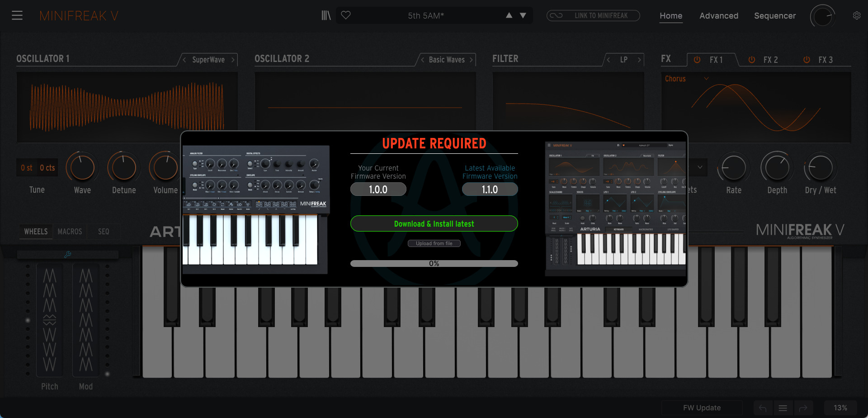The image size is (868, 418).
Task: Select previous Oscillator 1 type arrow
Action: click(x=184, y=60)
